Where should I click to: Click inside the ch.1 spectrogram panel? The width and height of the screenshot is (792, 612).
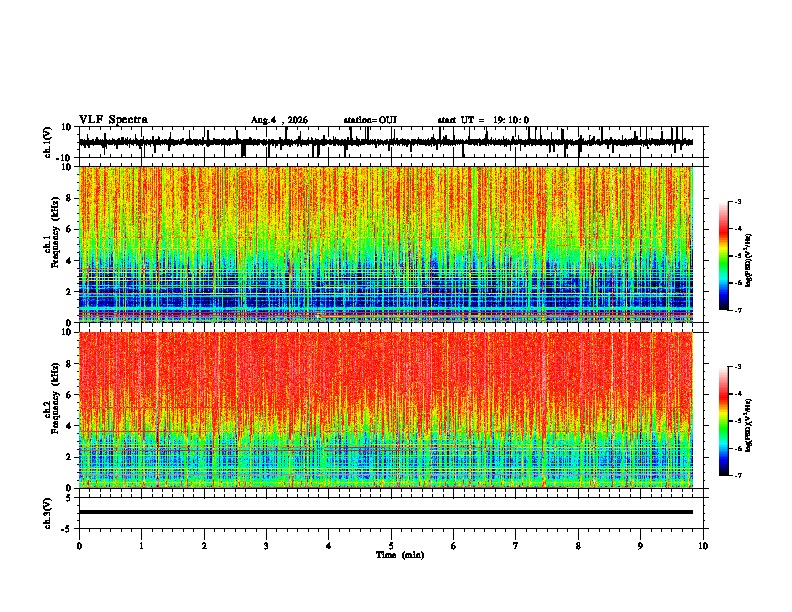(x=385, y=244)
